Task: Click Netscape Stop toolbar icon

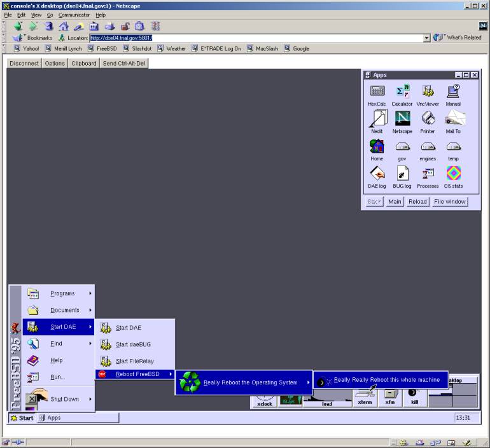Action: [x=155, y=26]
